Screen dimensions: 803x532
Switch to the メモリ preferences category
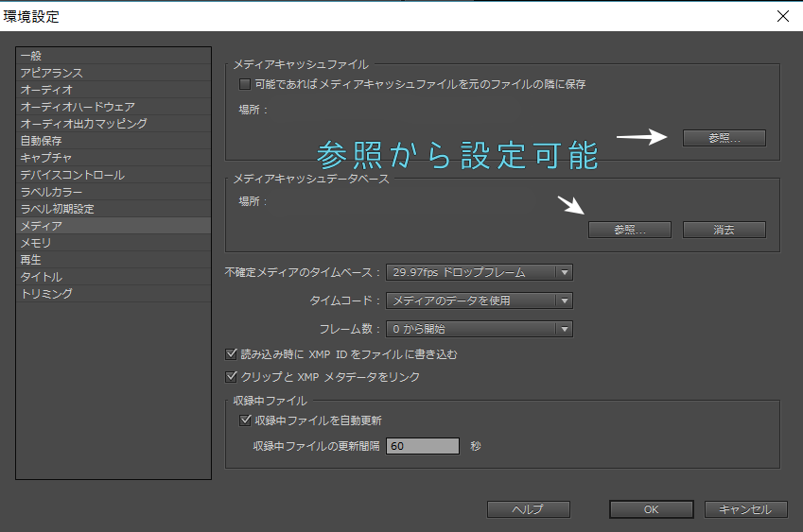pyautogui.click(x=36, y=243)
